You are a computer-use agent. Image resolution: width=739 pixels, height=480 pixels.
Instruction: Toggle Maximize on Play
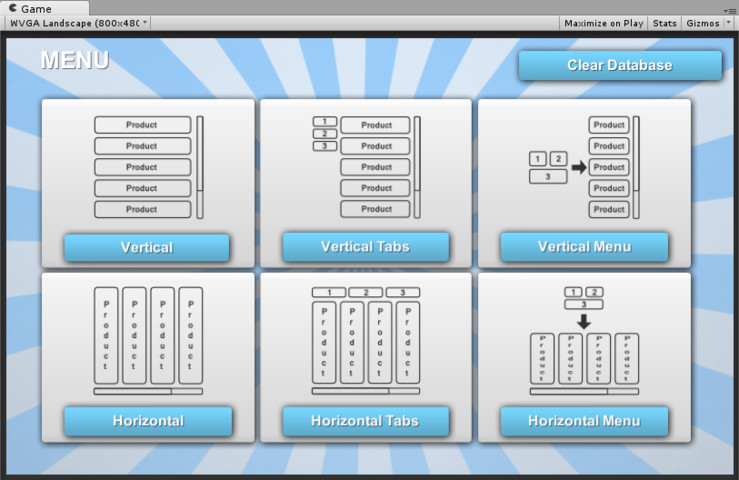[x=603, y=23]
